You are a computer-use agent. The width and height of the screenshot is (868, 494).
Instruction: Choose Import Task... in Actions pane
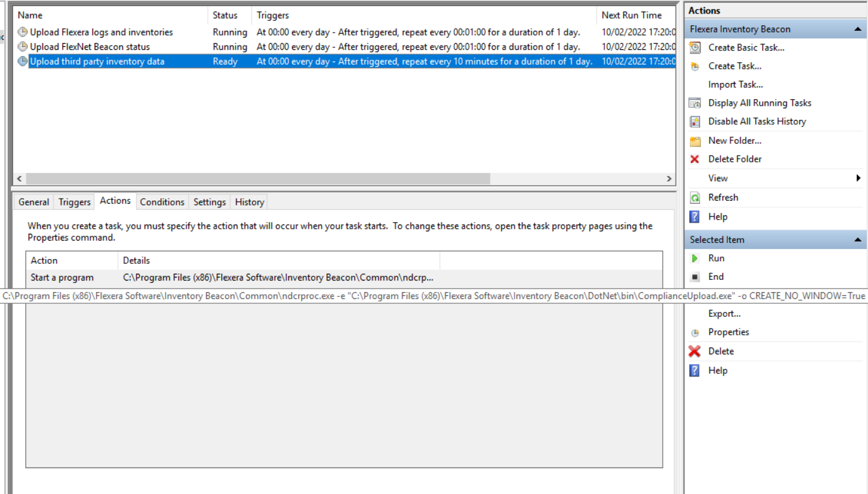click(735, 85)
